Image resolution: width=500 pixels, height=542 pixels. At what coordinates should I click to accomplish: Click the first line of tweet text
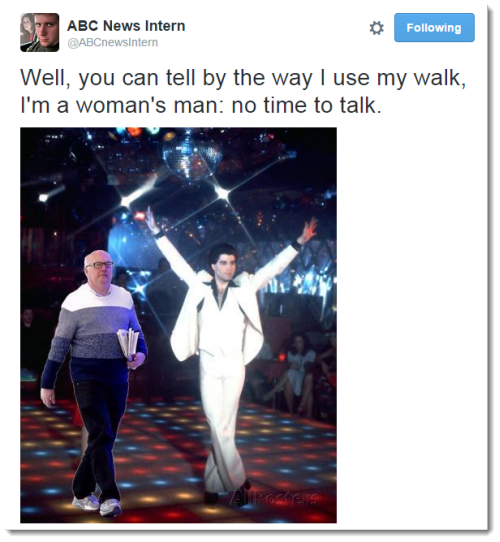[243, 78]
